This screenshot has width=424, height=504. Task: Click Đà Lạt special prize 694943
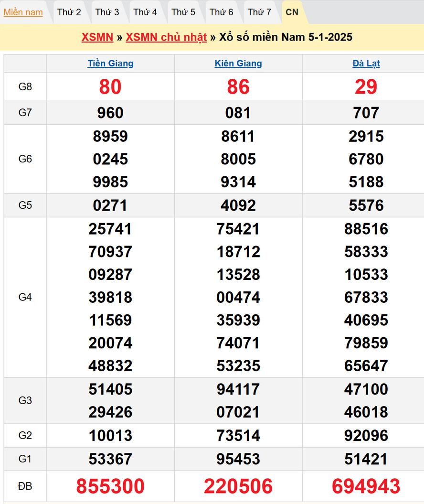pyautogui.click(x=366, y=486)
